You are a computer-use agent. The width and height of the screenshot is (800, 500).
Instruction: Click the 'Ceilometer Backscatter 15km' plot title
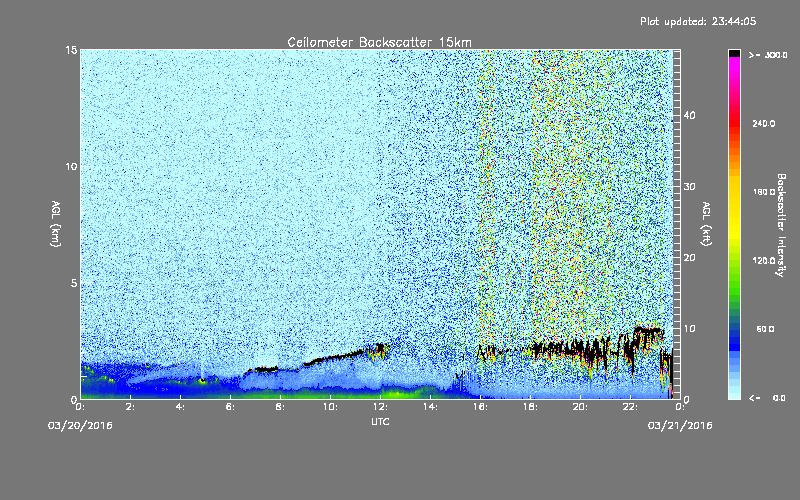point(379,42)
